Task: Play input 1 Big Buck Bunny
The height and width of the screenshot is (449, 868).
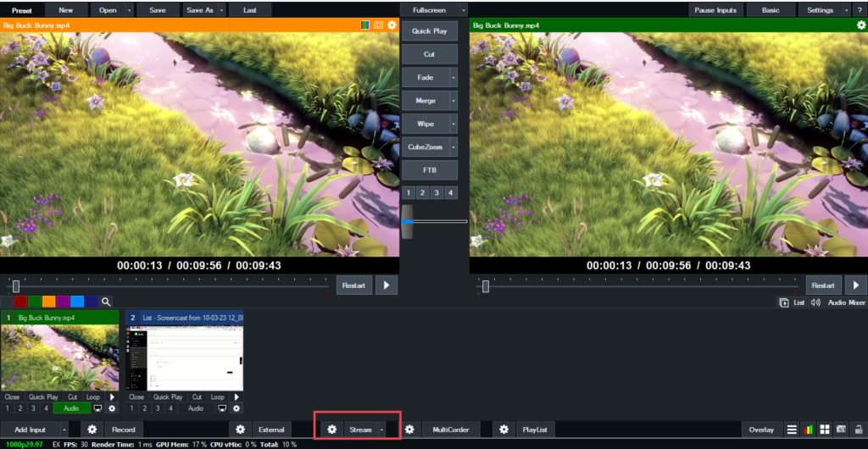Action: click(x=112, y=397)
